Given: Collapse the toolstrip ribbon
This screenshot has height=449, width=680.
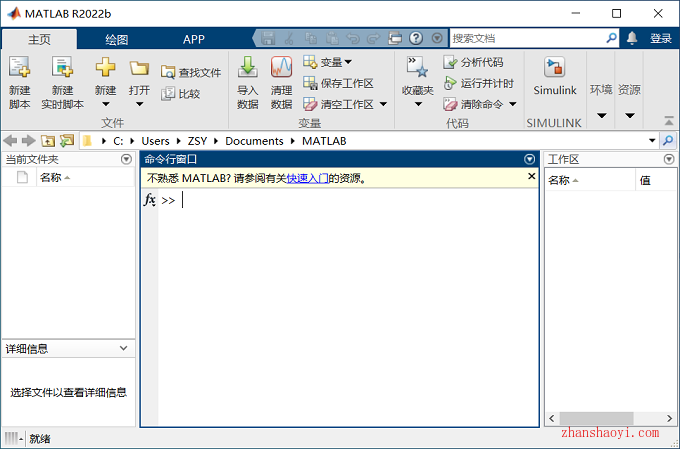Looking at the screenshot, I should (669, 121).
